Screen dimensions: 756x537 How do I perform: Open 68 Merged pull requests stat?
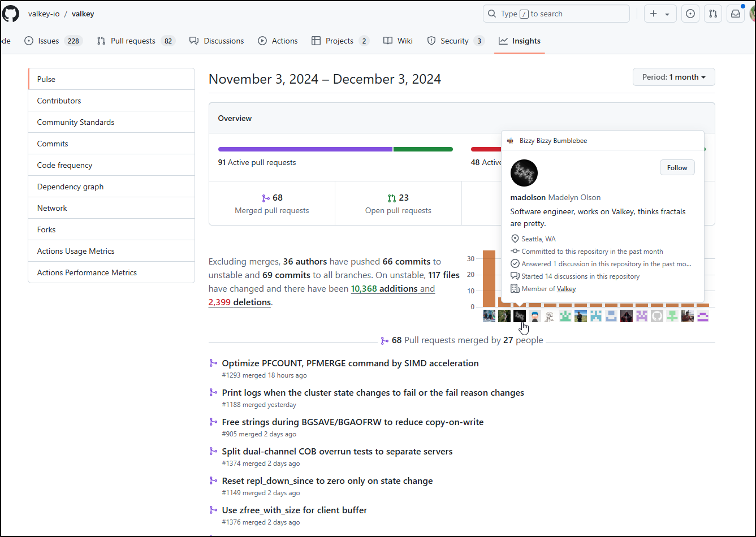[272, 203]
